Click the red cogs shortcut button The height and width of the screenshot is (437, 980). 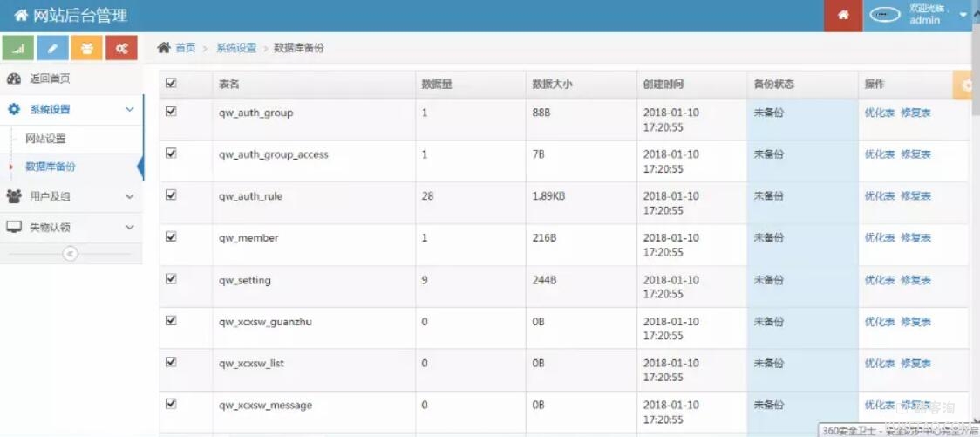[x=121, y=48]
